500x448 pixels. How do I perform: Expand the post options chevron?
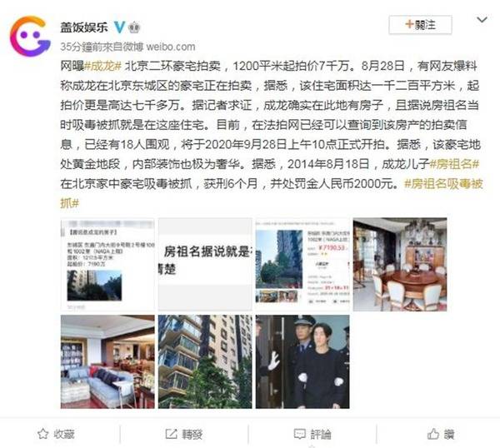coord(482,20)
